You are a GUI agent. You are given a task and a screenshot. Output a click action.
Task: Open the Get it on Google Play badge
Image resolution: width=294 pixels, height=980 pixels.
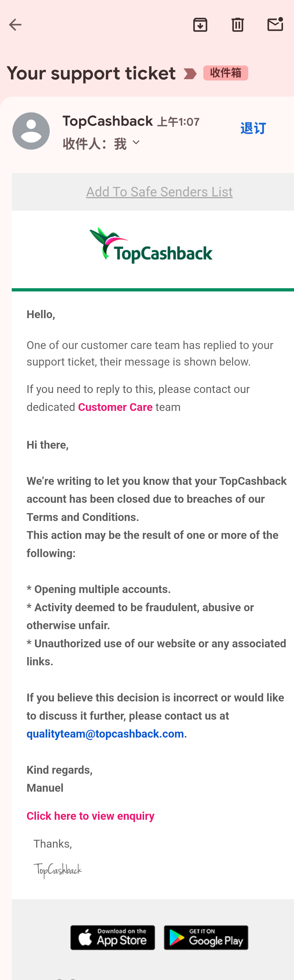(x=206, y=937)
